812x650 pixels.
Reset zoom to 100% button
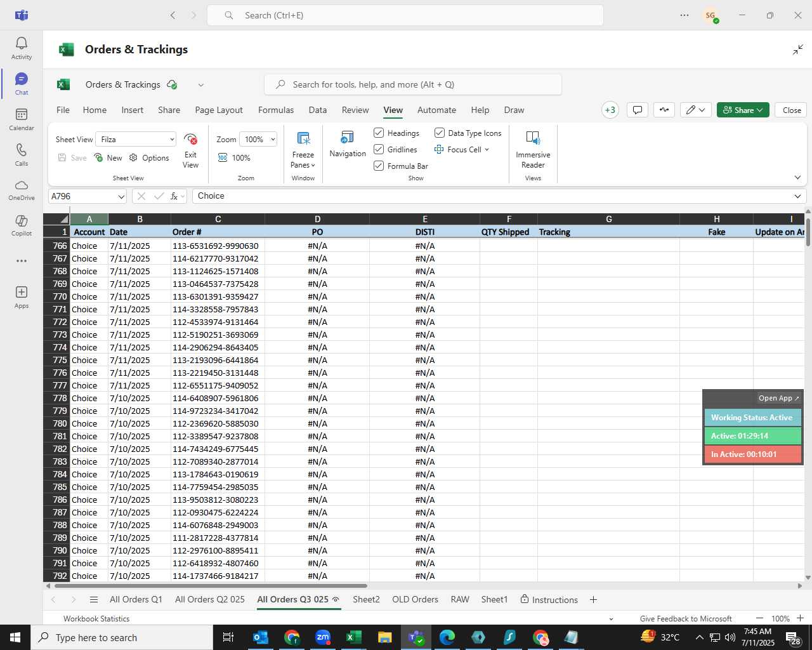click(234, 157)
